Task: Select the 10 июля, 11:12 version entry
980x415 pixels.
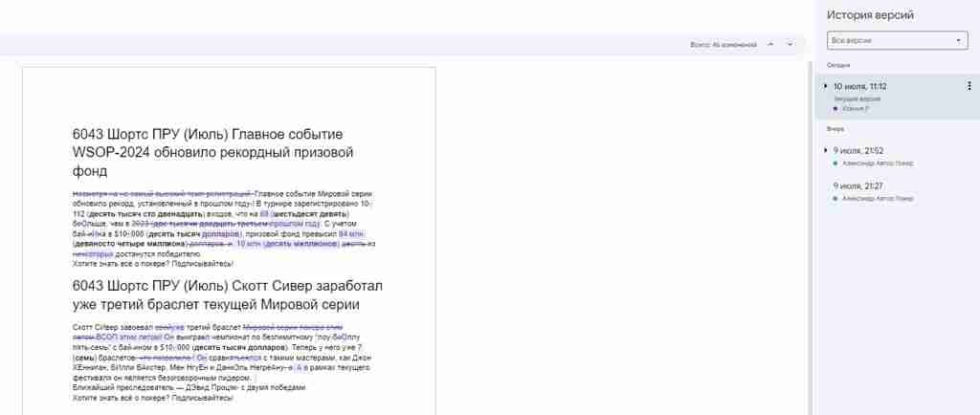Action: 896,97
